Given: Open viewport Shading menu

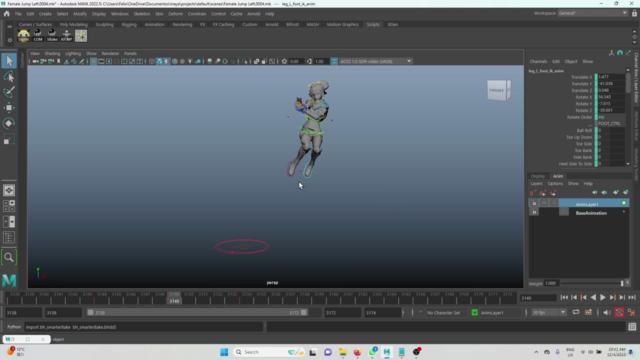Looking at the screenshot, I should [x=52, y=53].
